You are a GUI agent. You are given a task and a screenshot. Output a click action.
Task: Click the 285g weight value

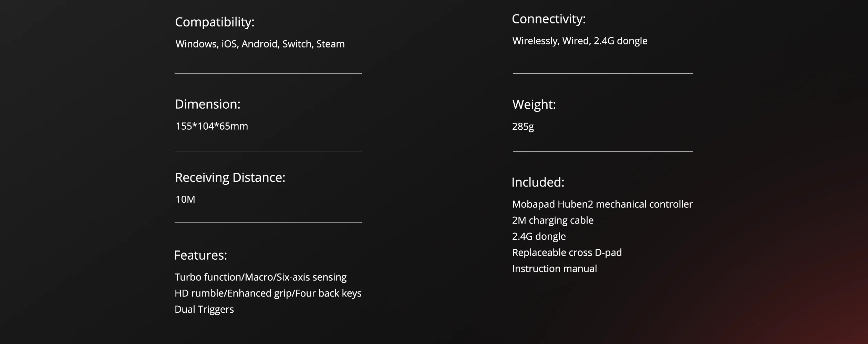click(523, 127)
